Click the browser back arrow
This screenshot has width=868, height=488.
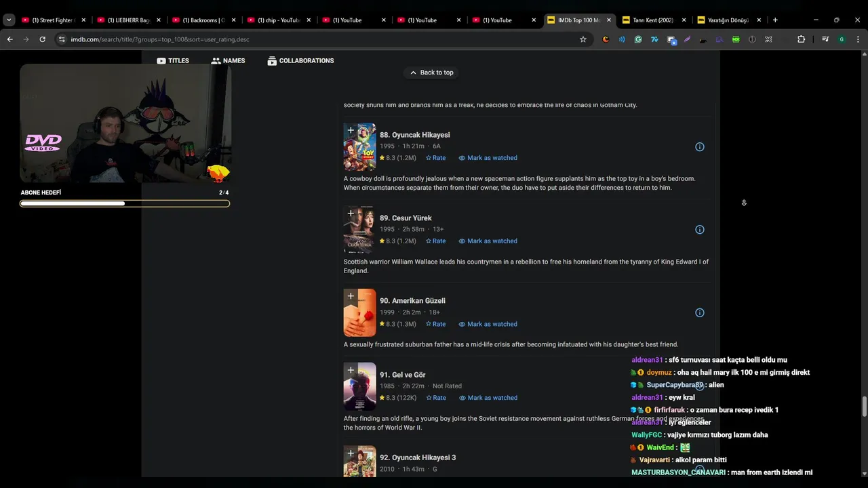point(9,39)
